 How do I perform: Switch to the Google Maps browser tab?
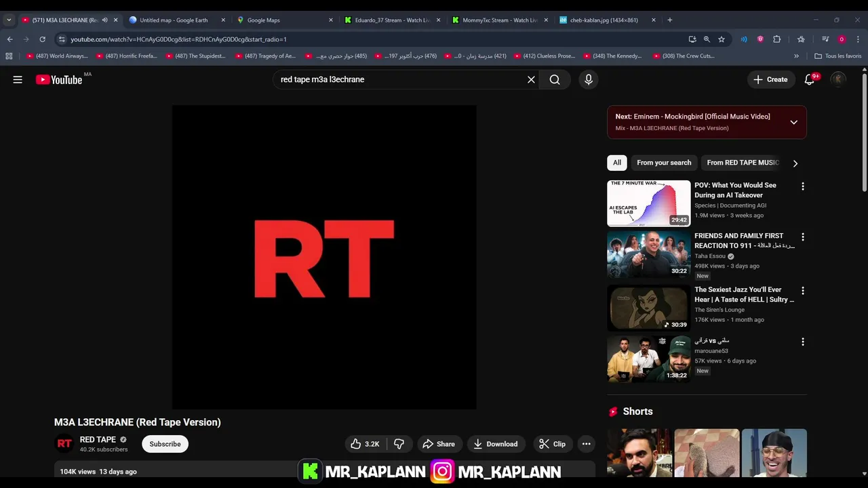point(285,20)
